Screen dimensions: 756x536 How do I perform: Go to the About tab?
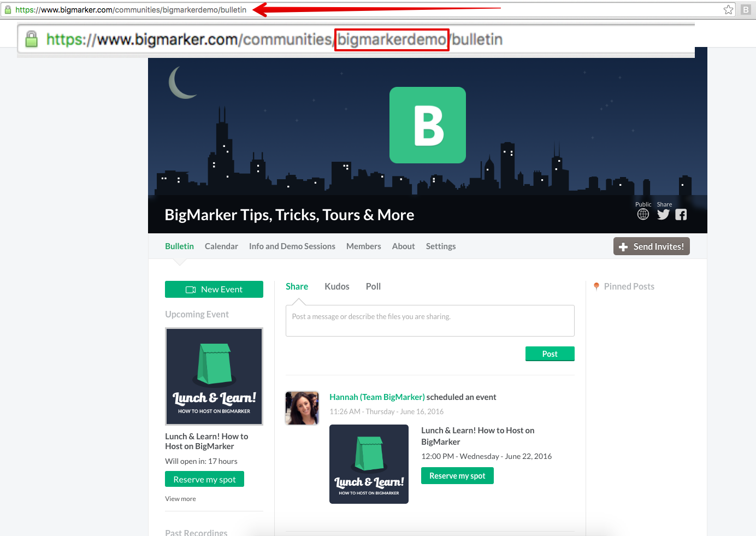[x=403, y=246]
